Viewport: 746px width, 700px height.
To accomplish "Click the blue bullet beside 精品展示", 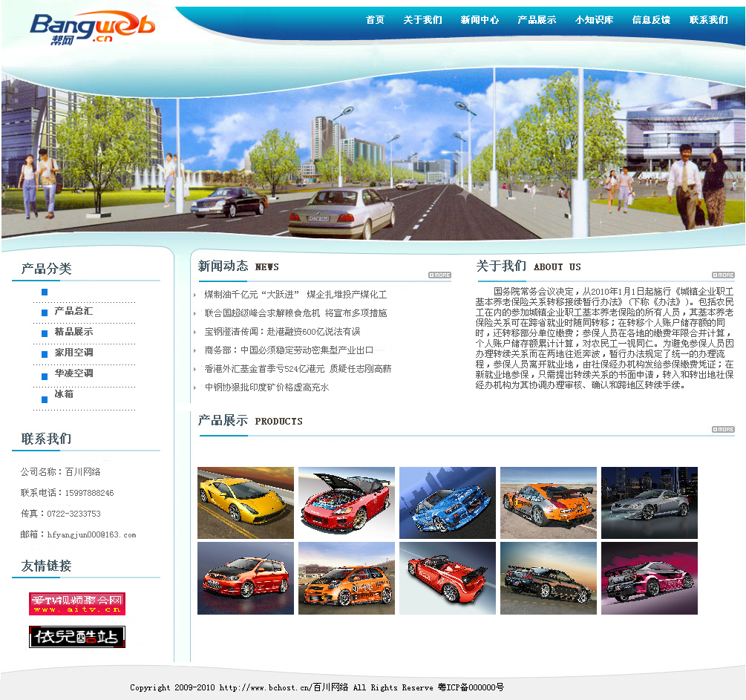I will pos(45,333).
